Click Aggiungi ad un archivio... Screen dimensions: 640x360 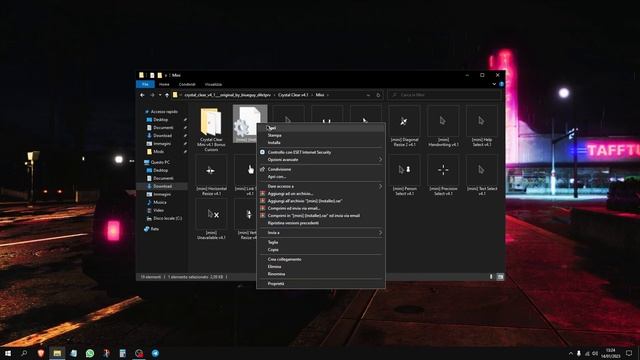(x=320, y=193)
